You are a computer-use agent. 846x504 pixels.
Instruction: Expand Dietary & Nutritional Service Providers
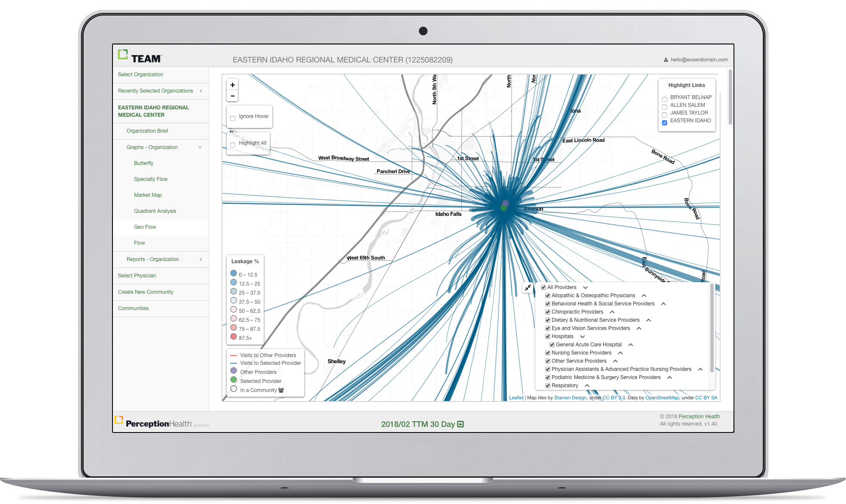click(x=649, y=320)
